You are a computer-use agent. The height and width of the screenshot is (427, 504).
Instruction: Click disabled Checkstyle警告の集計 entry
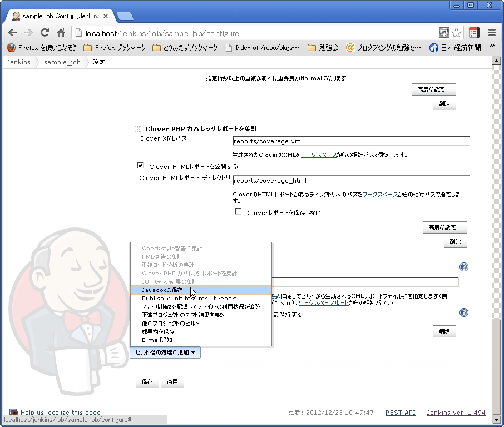pyautogui.click(x=201, y=249)
